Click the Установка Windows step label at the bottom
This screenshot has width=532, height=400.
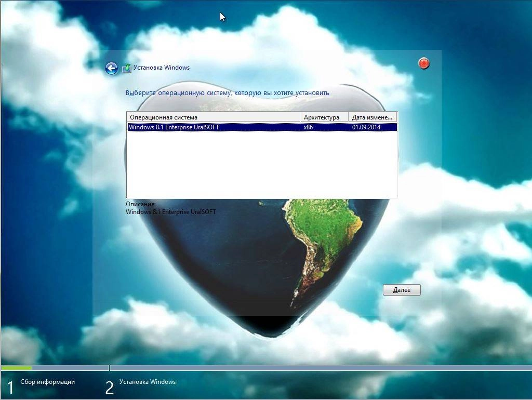coord(148,382)
